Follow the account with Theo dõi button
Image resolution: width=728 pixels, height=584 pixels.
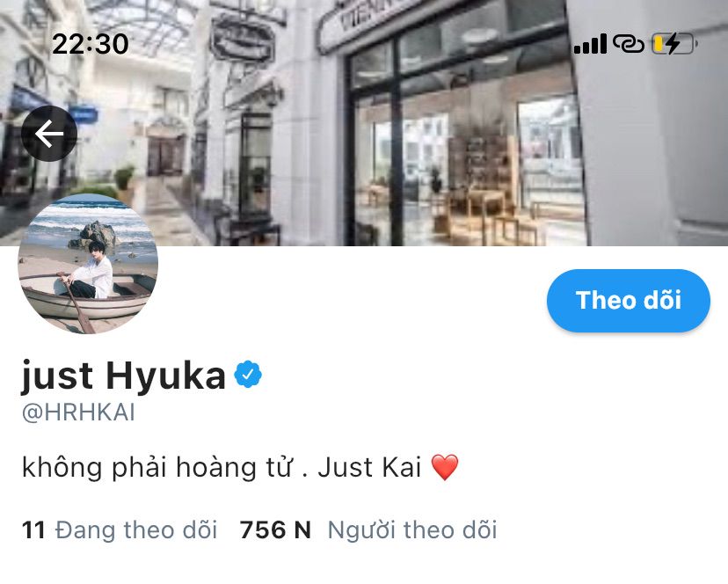coord(629,300)
